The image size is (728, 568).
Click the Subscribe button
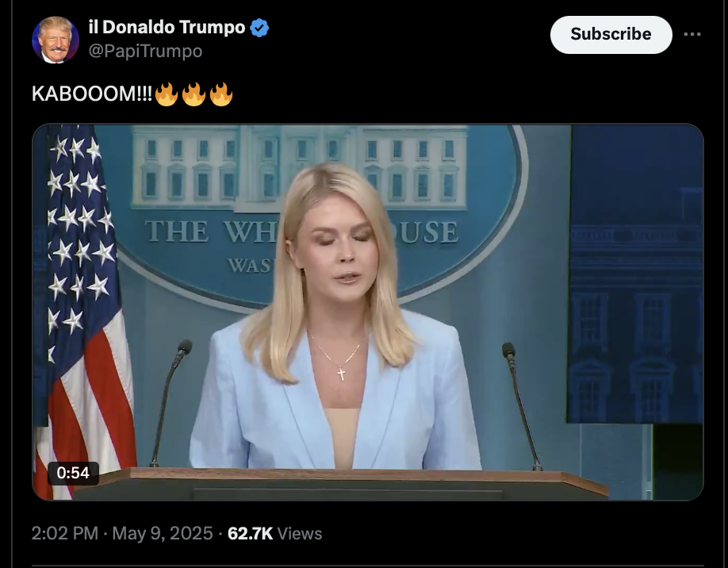(x=611, y=34)
